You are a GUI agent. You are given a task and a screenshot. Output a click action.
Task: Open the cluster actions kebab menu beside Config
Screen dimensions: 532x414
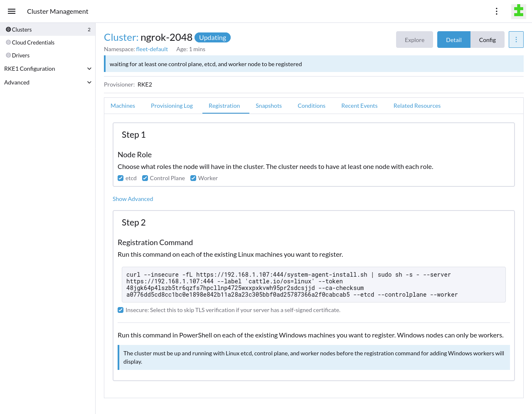coord(516,40)
